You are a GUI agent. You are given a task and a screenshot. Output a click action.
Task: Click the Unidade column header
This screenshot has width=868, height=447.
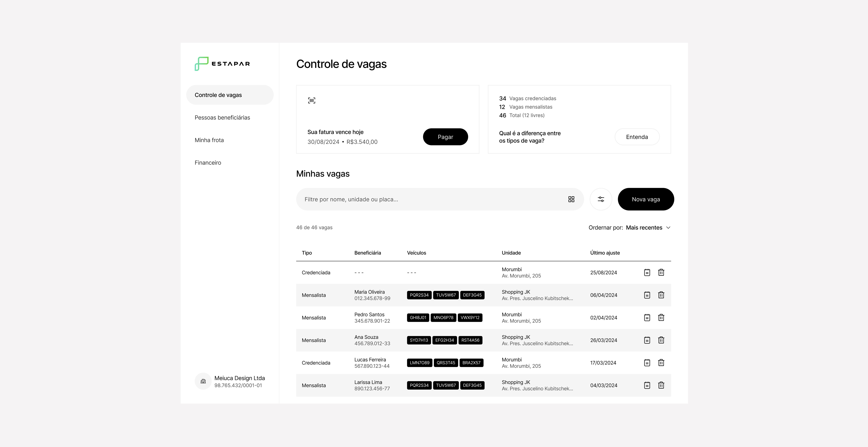(511, 253)
